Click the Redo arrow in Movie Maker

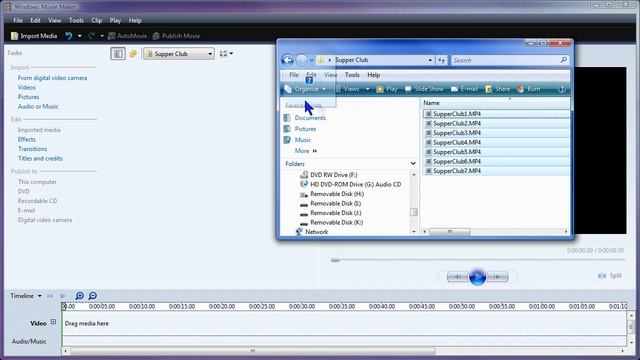[91, 36]
